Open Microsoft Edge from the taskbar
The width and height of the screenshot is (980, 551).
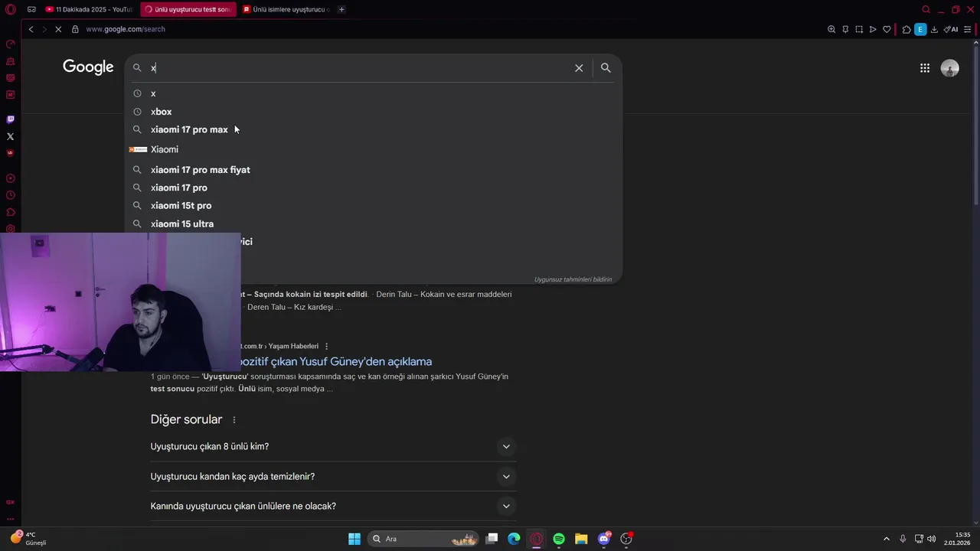[x=514, y=539]
